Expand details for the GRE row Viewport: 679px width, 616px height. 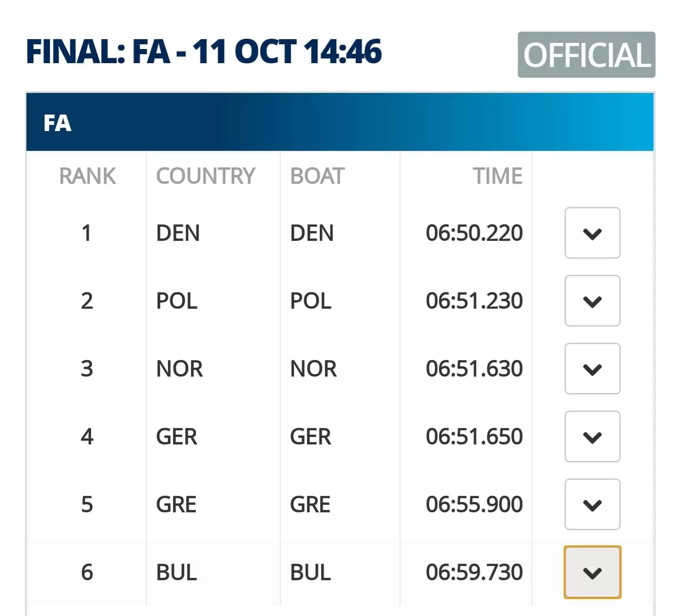point(592,504)
